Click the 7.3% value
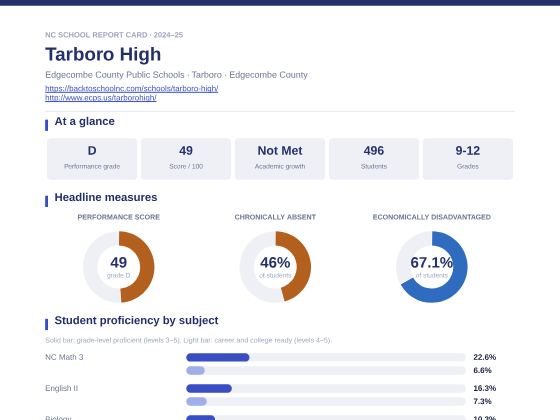This screenshot has width=560, height=420. click(482, 401)
